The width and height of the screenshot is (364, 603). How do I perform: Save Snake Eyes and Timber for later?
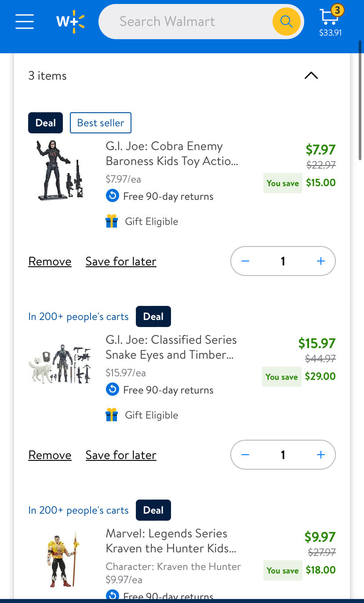pos(121,455)
